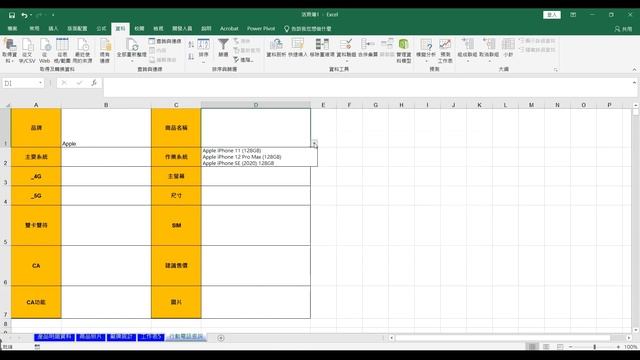Collapse the ribbon with chevron
Screen dimensions: 640x360
tap(634, 70)
